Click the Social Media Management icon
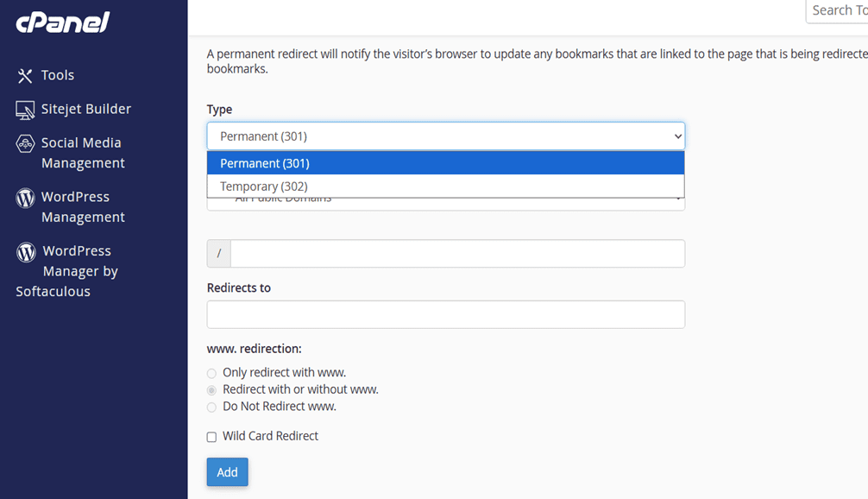The width and height of the screenshot is (868, 499). [x=25, y=144]
